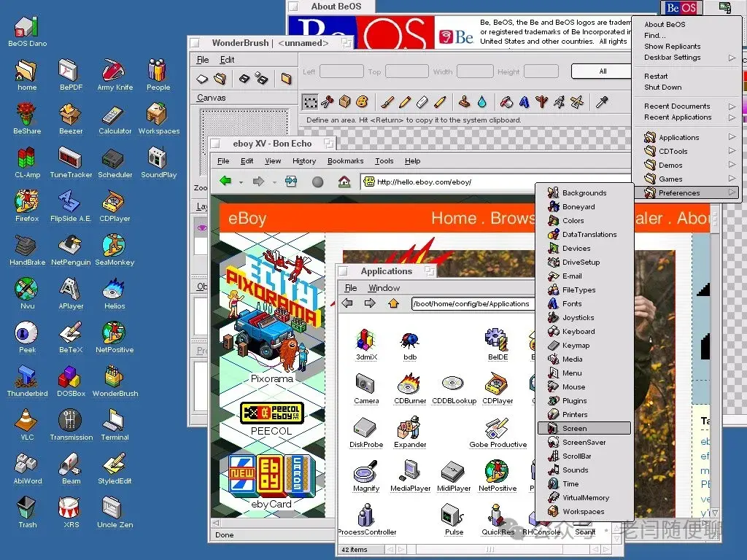Click Find... in the Be menu
Screen dimensions: 747x560
tap(654, 35)
